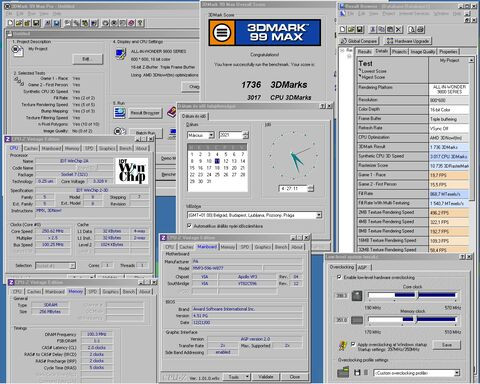The width and height of the screenshot is (480, 384).
Task: Click the Save icon in 3DMark toolbar
Action: 36,23
